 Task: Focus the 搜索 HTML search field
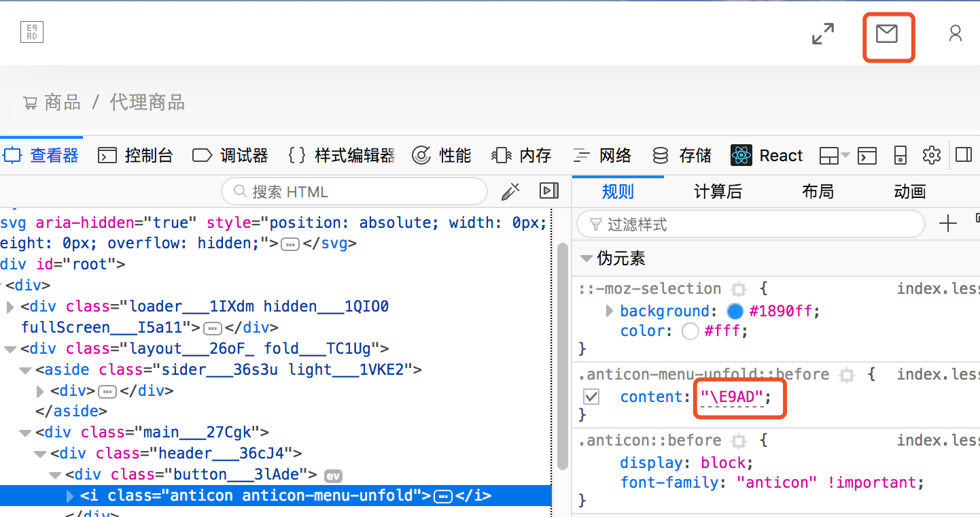[x=354, y=192]
